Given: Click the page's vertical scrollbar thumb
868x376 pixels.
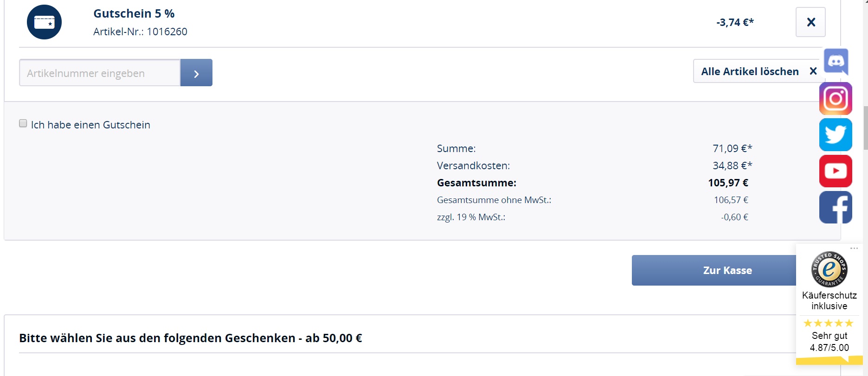Looking at the screenshot, I should click(865, 127).
